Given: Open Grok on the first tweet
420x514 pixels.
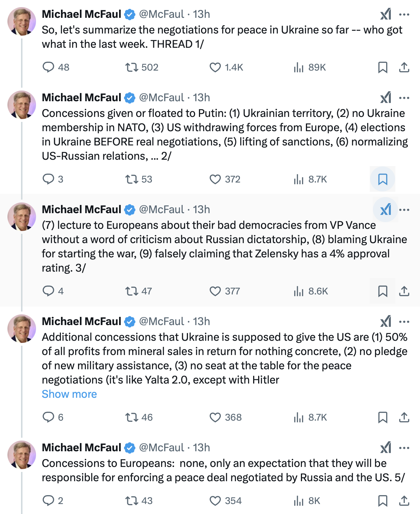Looking at the screenshot, I should point(385,14).
